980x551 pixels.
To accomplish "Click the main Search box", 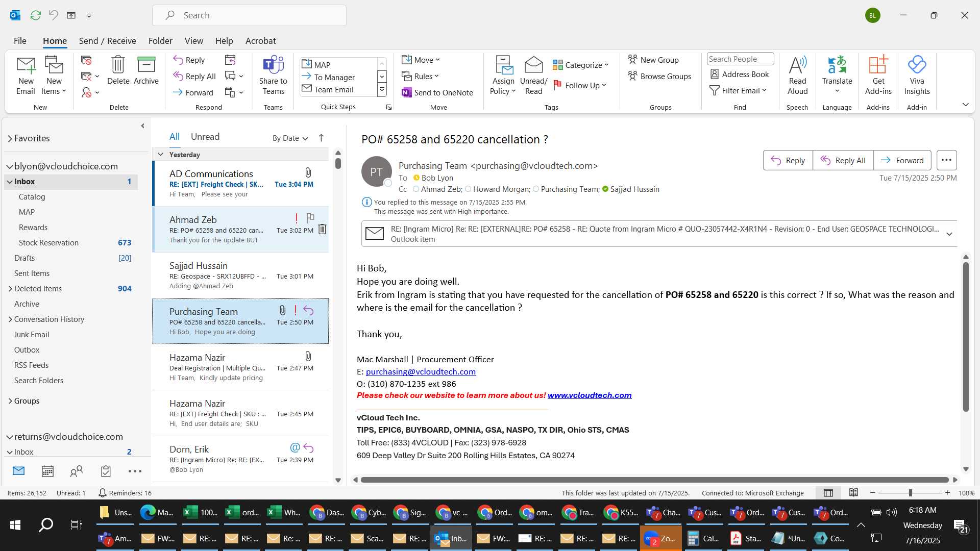I will [x=249, y=15].
